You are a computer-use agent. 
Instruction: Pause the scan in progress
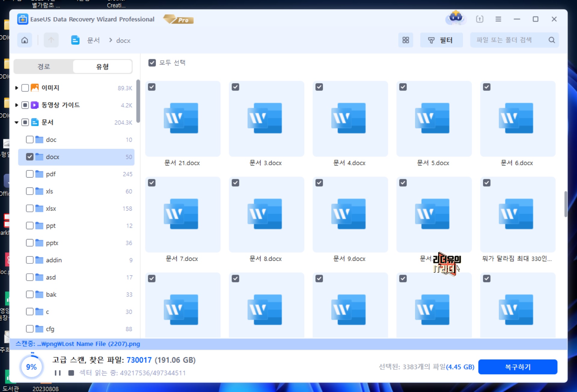pos(57,373)
